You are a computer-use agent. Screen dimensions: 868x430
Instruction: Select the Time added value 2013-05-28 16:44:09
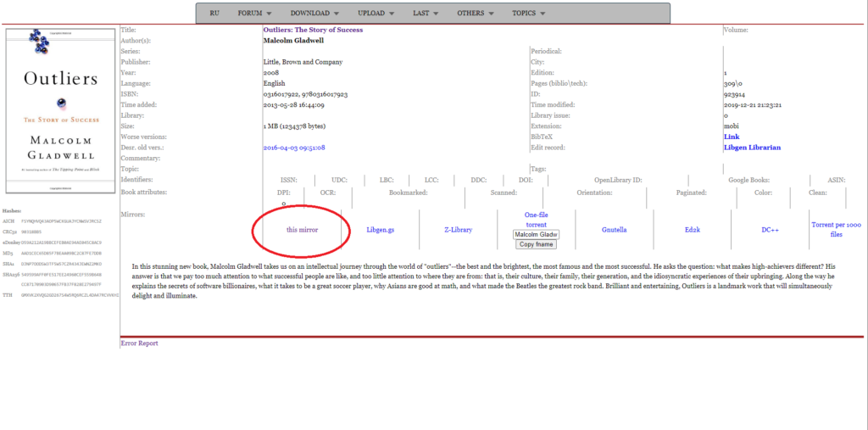pyautogui.click(x=294, y=104)
